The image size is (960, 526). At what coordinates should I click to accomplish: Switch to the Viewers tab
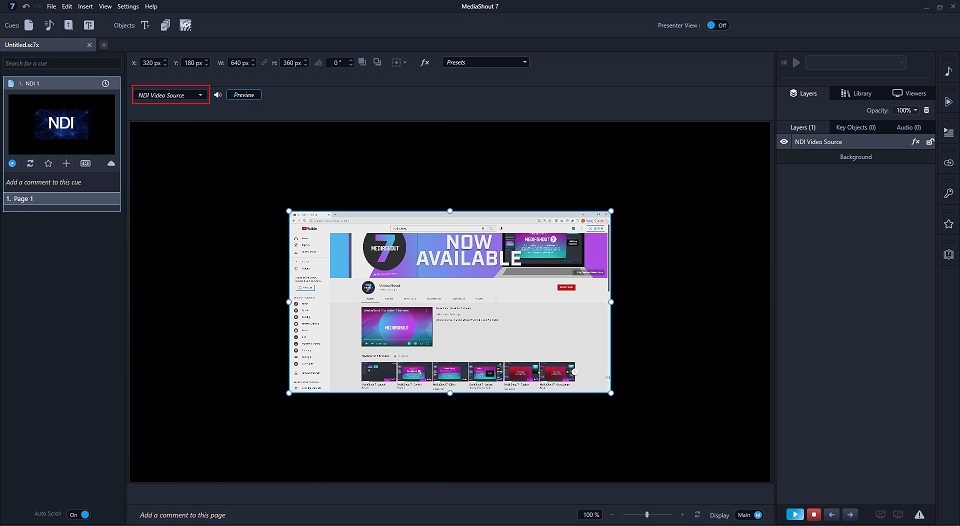coord(909,93)
